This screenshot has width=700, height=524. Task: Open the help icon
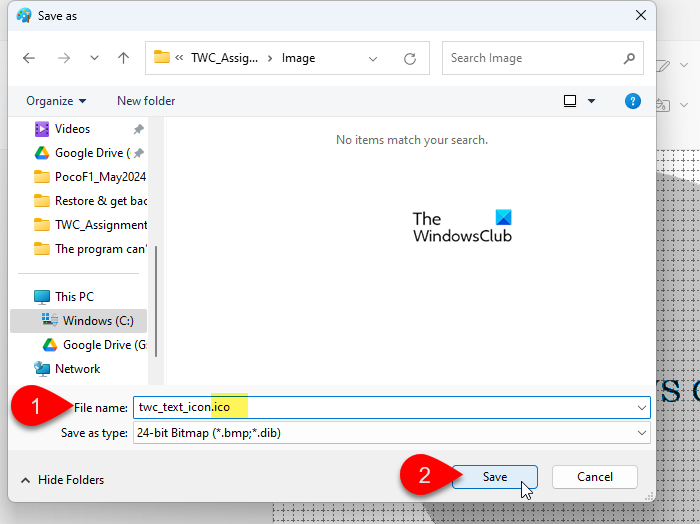click(x=633, y=101)
